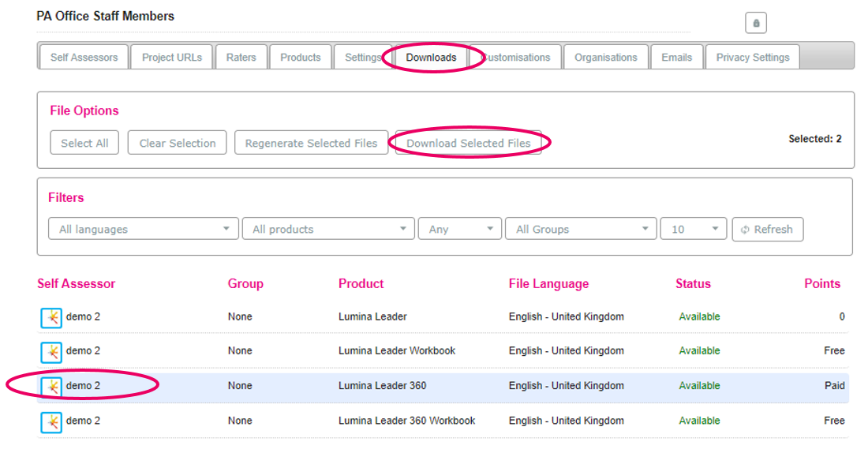The height and width of the screenshot is (453, 868).
Task: Select the Lumina Leader 360 product cell
Action: pos(383,385)
